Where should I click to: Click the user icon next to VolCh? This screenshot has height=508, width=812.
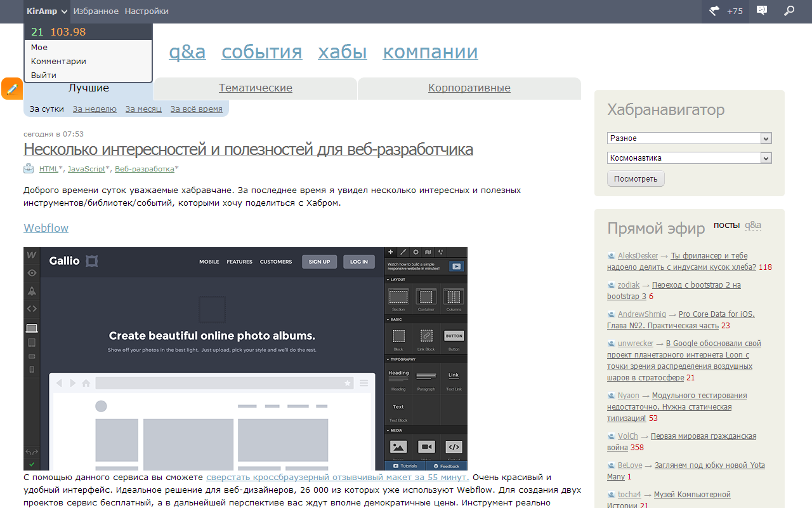(x=612, y=436)
